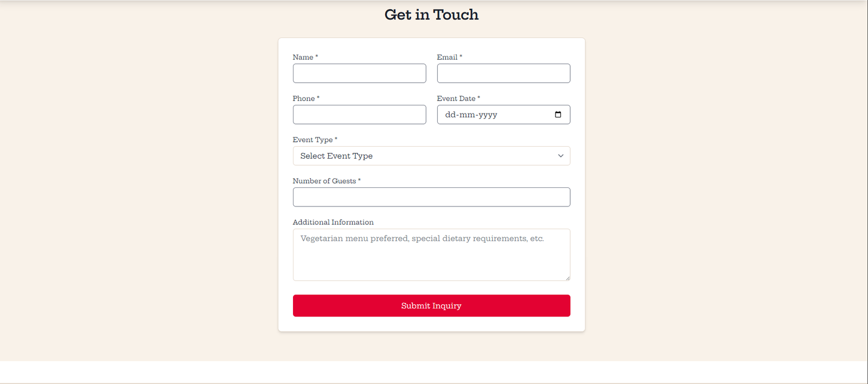Focus the Number of Guests field
This screenshot has height=384, width=868.
pyautogui.click(x=431, y=197)
